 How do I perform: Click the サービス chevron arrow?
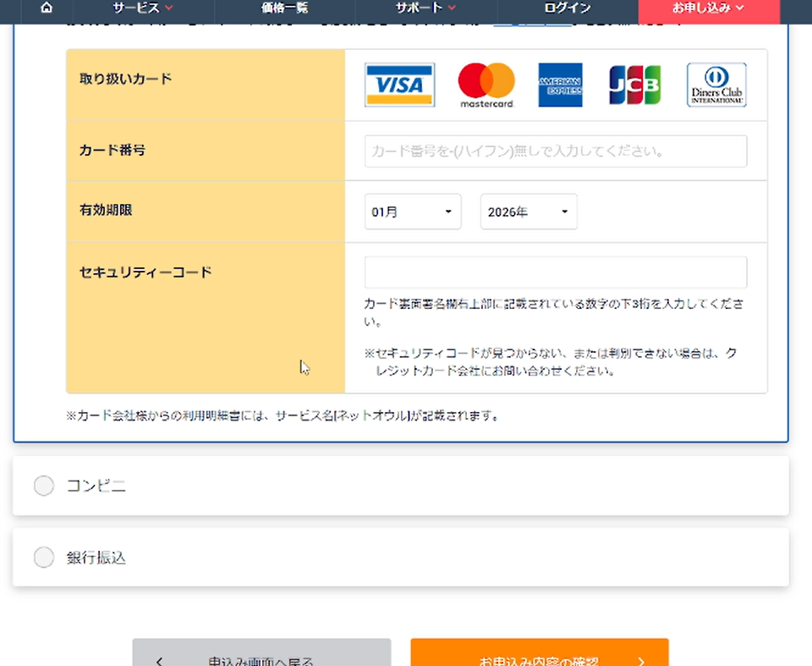tap(169, 8)
